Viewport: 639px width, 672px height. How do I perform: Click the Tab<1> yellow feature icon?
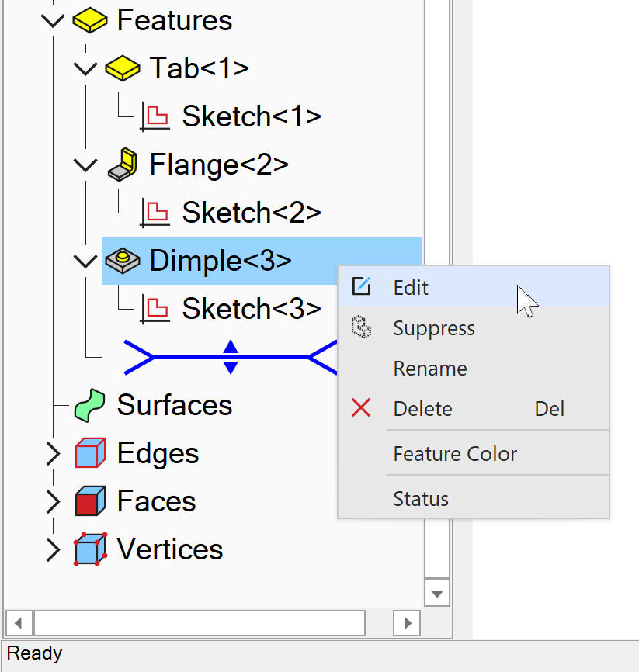(x=122, y=68)
